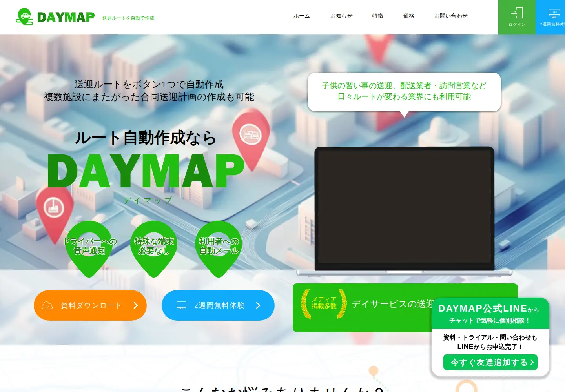Viewport: 565px width, 392px height.
Task: Open the 特徴 navigation item
Action: click(378, 16)
